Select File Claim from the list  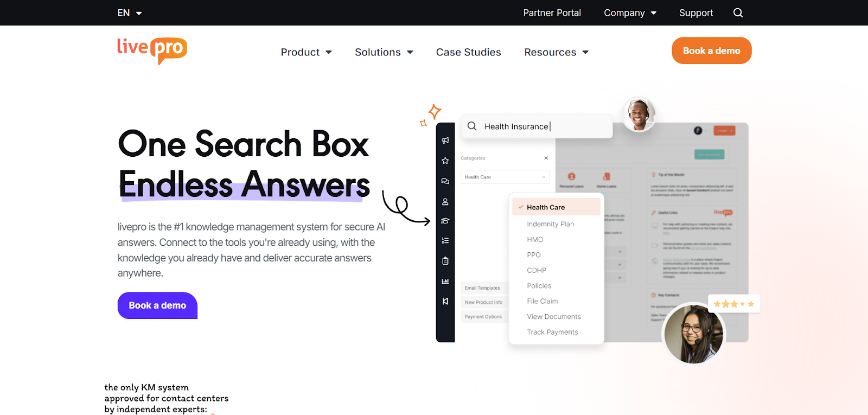tap(542, 301)
